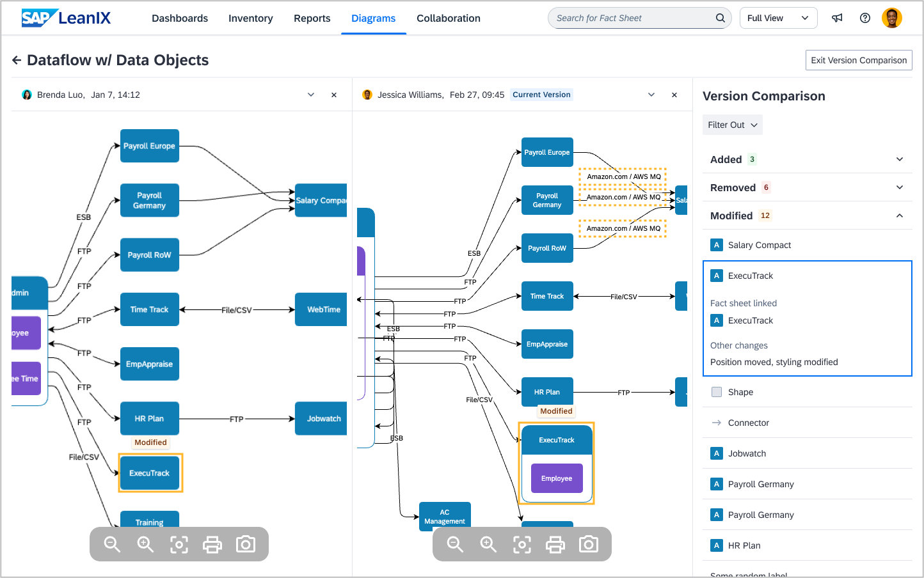Viewport: 924px width, 578px height.
Task: Select the AC Management node
Action: 445,516
